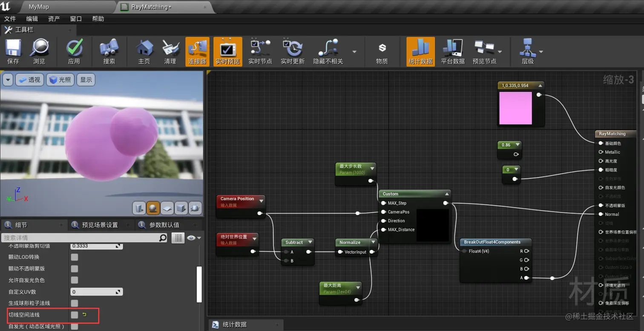Viewport: 644px width, 331px height.
Task: Click the BreakOutFloat4Components A output pin
Action: click(526, 278)
